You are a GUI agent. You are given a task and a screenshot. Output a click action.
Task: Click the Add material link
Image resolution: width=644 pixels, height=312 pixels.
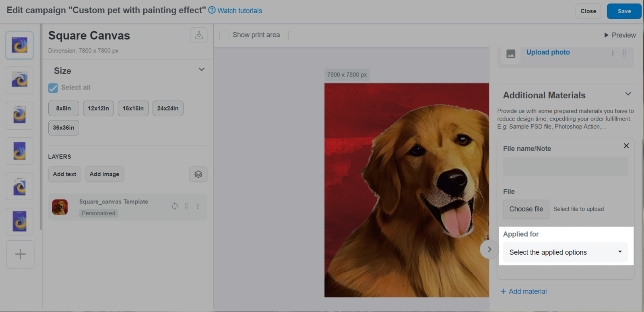[524, 291]
